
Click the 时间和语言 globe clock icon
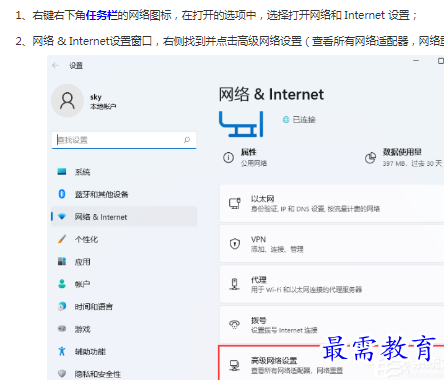click(62, 306)
